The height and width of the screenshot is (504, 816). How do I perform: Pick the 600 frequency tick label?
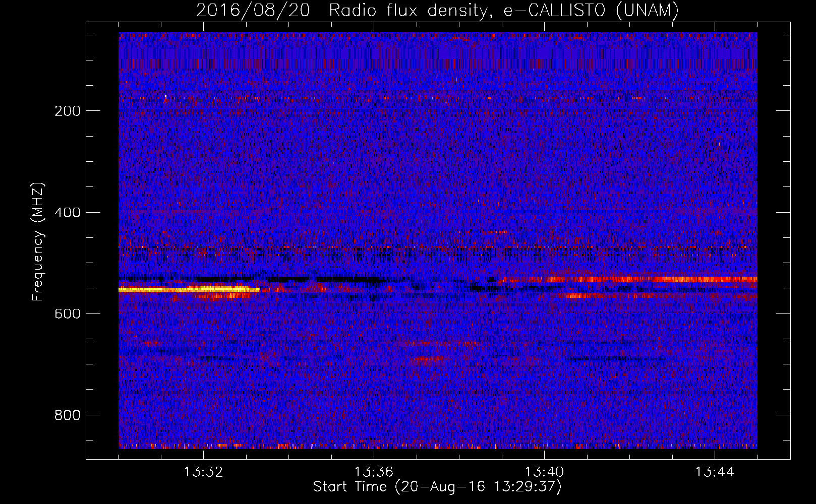(67, 313)
